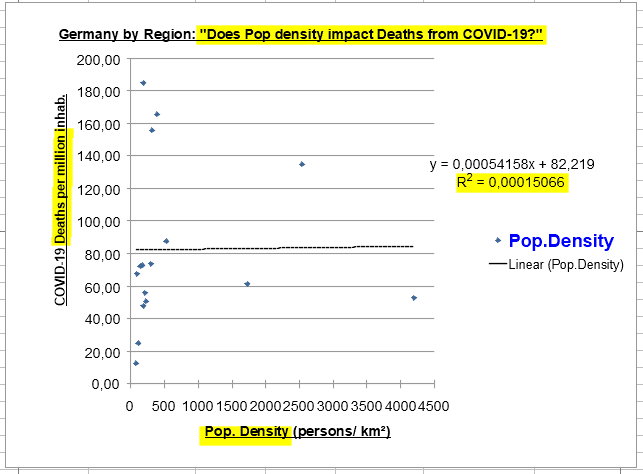Click the 140,00 y-axis label
The image size is (643, 474).
(98, 156)
